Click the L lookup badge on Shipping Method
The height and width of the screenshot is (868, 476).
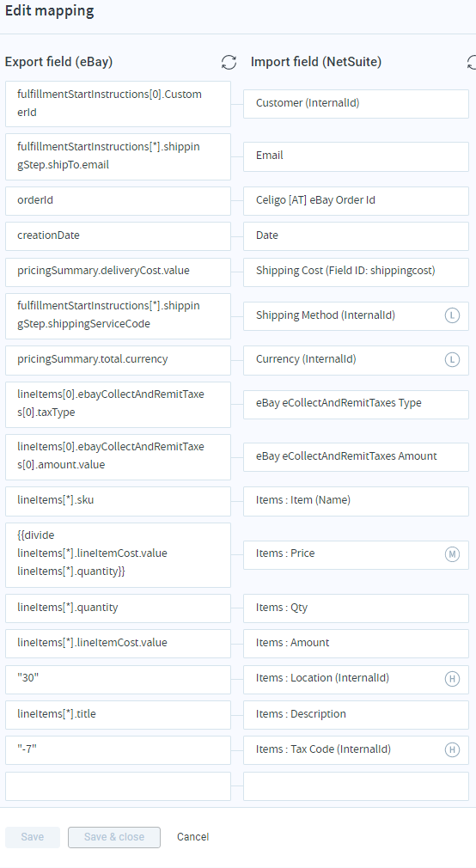coord(452,315)
